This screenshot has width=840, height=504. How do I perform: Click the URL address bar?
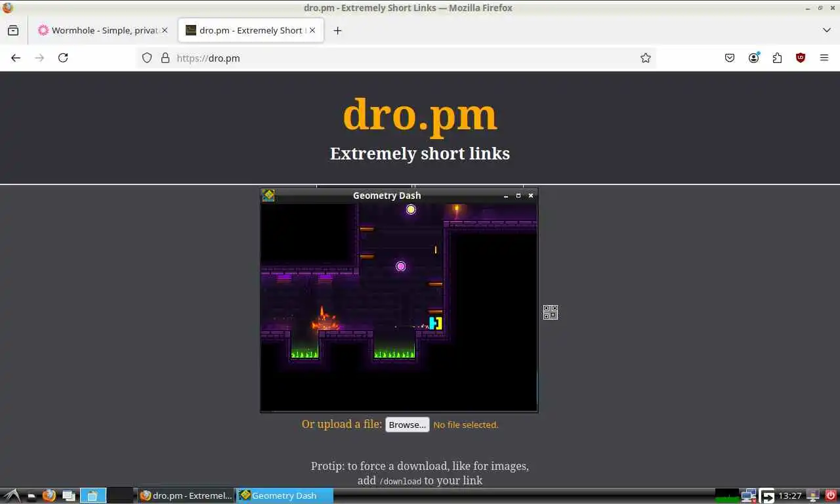(397, 58)
